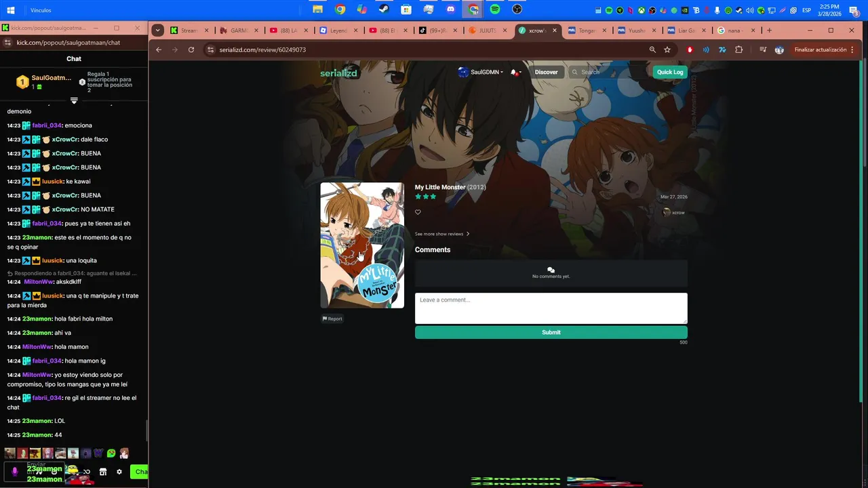Report this review
The height and width of the screenshot is (488, 868).
pyautogui.click(x=332, y=319)
